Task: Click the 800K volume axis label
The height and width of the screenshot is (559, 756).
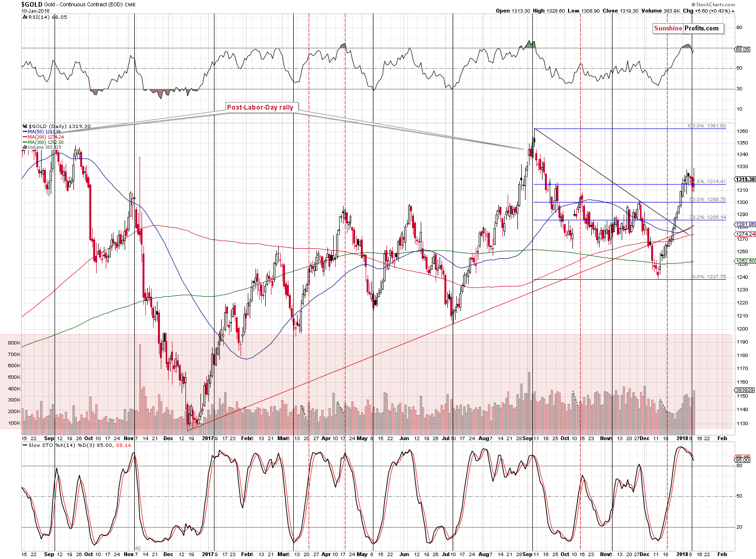Action: (x=14, y=343)
